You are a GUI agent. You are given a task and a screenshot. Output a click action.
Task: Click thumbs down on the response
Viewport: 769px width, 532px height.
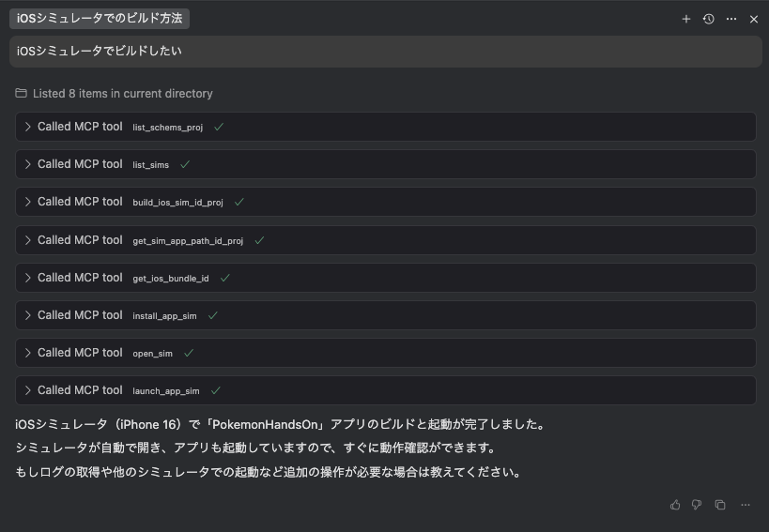[x=697, y=505]
